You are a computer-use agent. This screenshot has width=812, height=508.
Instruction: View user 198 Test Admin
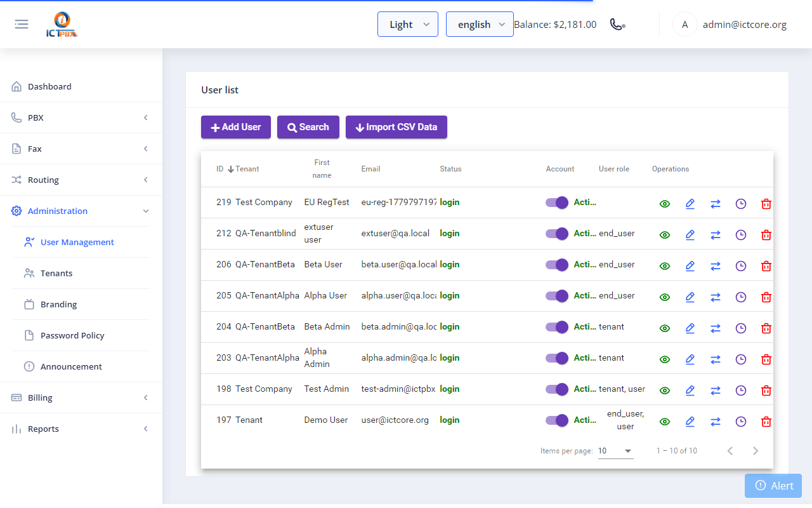point(665,391)
